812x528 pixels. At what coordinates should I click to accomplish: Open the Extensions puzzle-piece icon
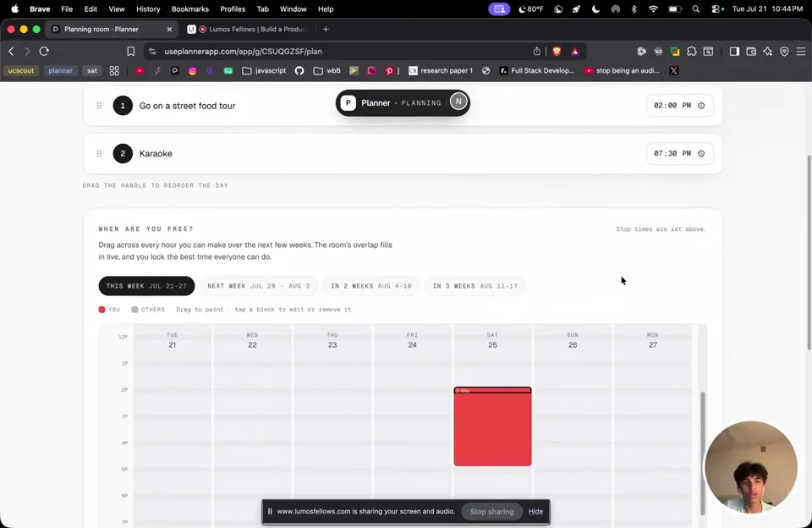click(x=691, y=52)
